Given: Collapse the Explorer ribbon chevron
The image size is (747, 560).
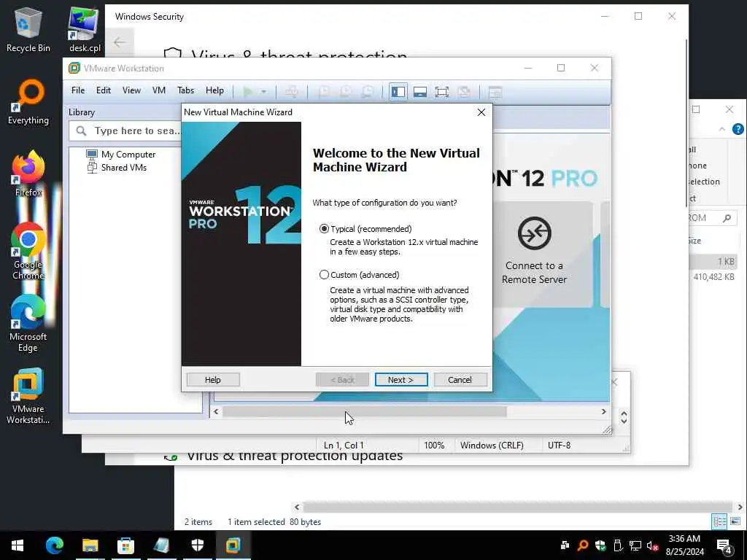Looking at the screenshot, I should pos(722,129).
